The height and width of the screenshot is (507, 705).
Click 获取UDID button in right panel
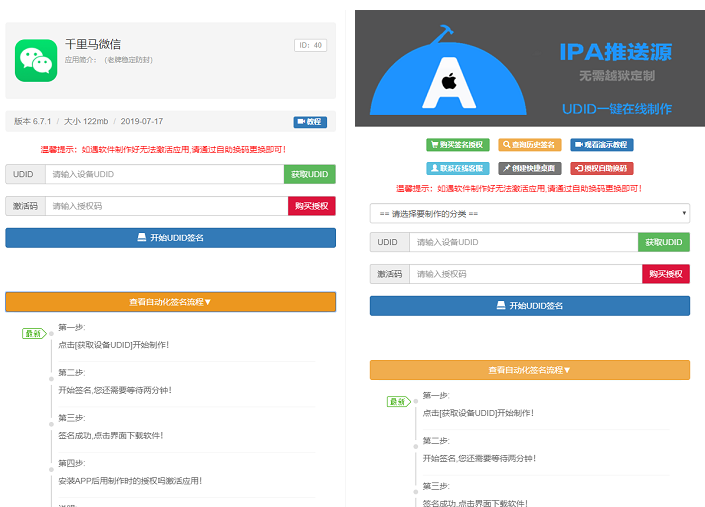point(663,242)
